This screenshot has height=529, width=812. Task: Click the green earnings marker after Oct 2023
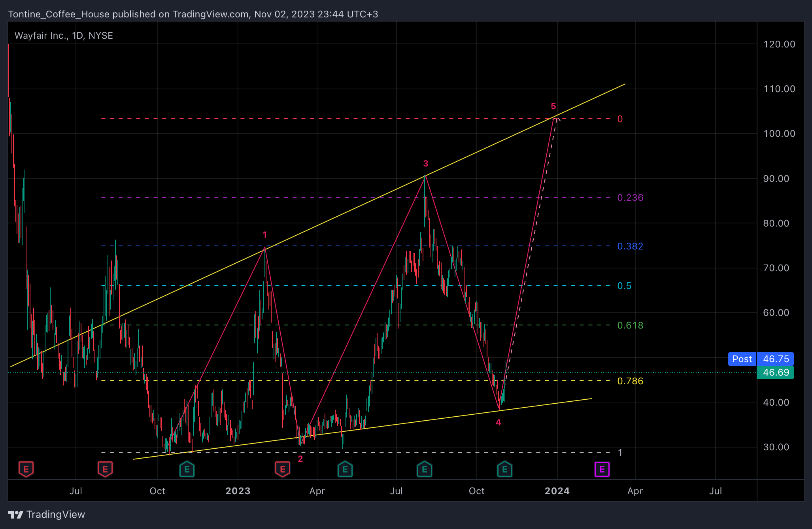(505, 469)
